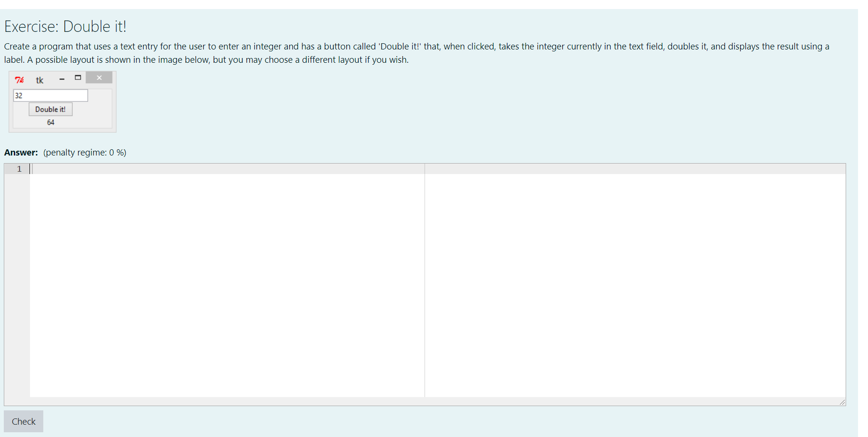
Task: Click the tk title text in the preview window
Action: pos(40,80)
